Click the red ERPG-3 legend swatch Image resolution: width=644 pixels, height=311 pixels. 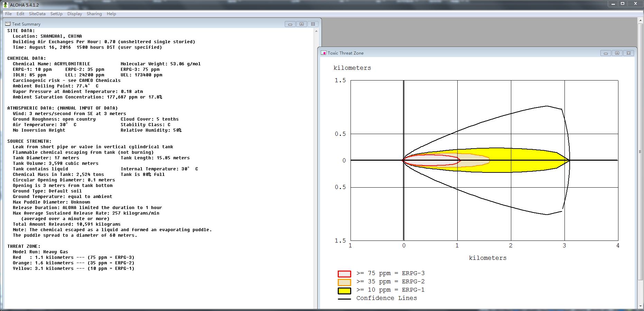pyautogui.click(x=344, y=274)
